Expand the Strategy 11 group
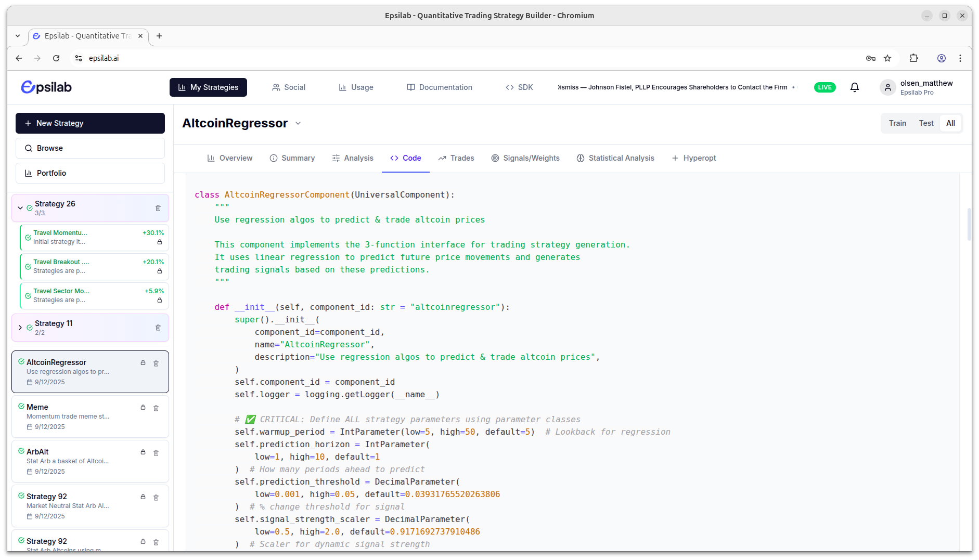Image resolution: width=979 pixels, height=560 pixels. [20, 328]
